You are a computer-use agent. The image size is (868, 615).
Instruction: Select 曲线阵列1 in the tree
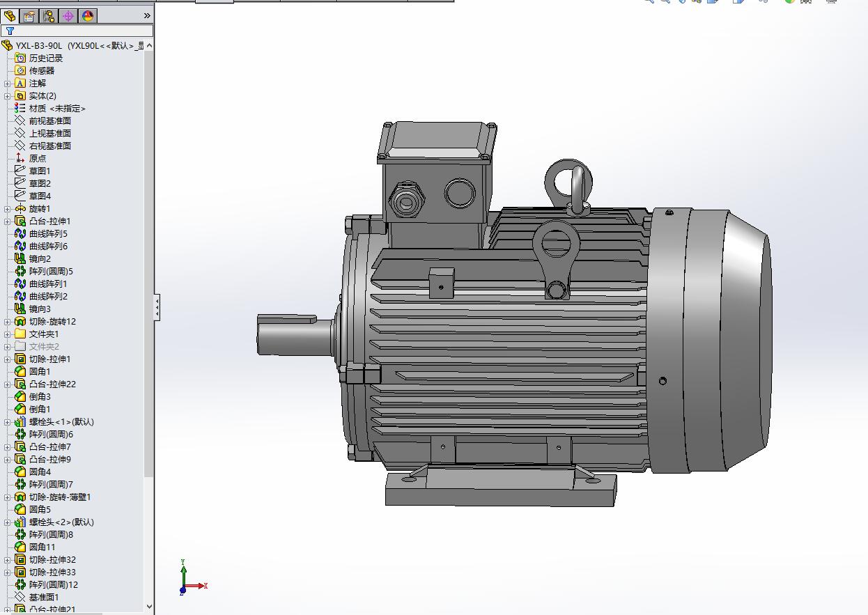coord(48,283)
